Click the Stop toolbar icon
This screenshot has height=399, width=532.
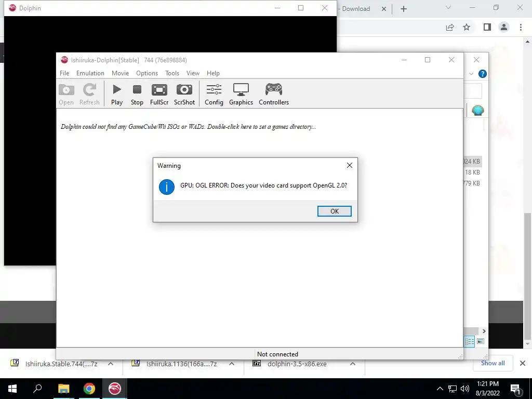[137, 94]
